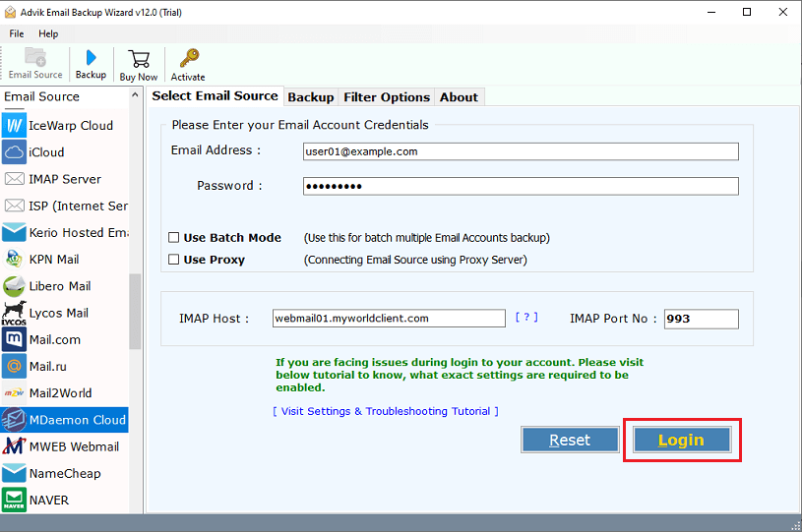Minimize the Advik Email Backup Wizard window
Screen dimensions: 802x532
tap(711, 12)
